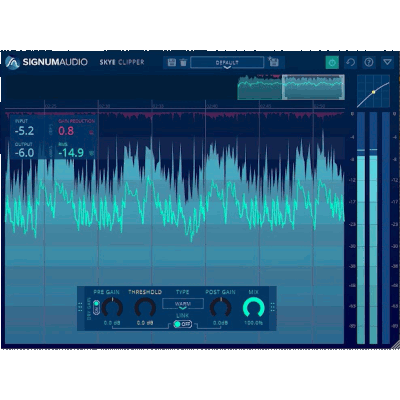Click the left grip handle of control panel

click(80, 307)
